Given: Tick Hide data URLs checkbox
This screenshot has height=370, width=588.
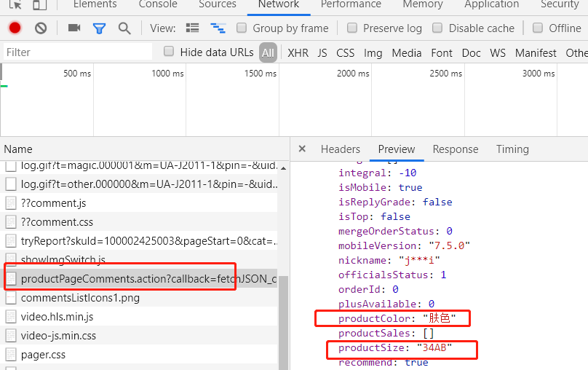Looking at the screenshot, I should coord(169,52).
